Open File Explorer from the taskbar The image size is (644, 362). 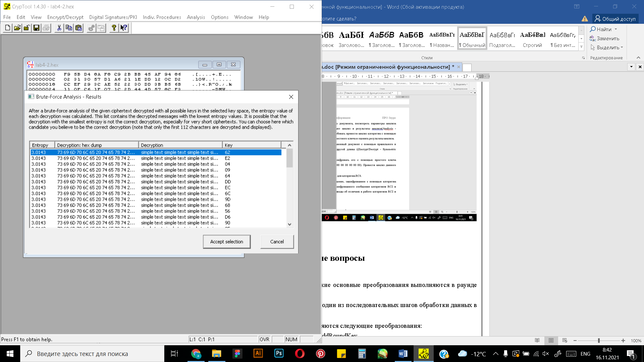click(x=216, y=354)
